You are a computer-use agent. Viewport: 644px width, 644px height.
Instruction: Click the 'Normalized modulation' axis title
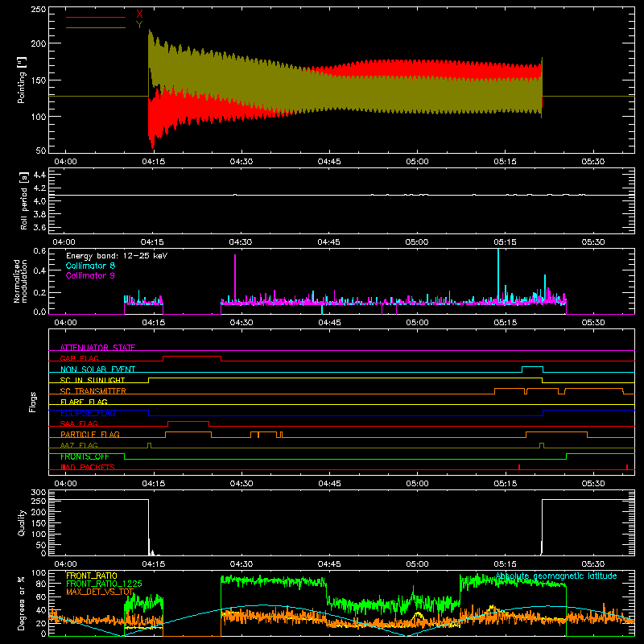[x=20, y=281]
